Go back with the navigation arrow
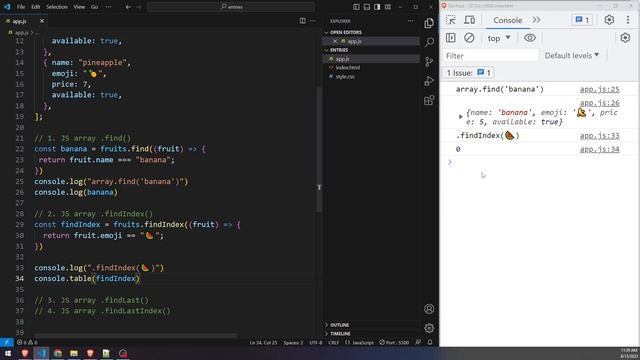Image resolution: width=640 pixels, height=360 pixels. click(x=128, y=7)
